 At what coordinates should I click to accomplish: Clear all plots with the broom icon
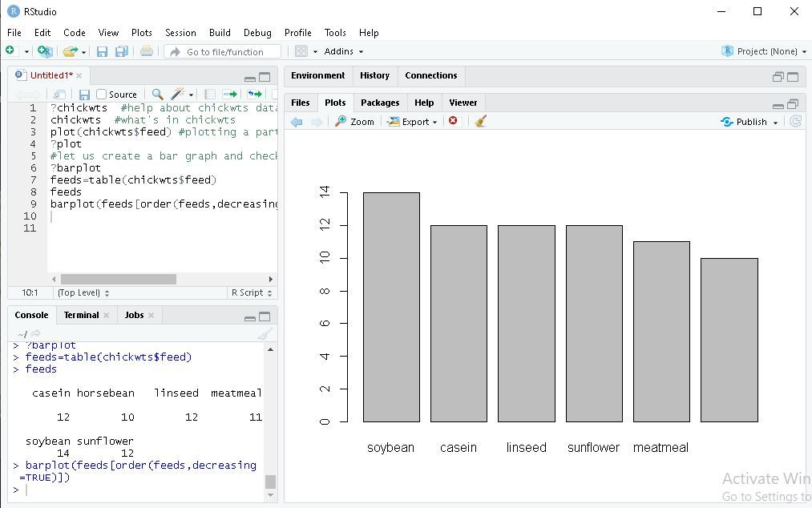(x=480, y=121)
